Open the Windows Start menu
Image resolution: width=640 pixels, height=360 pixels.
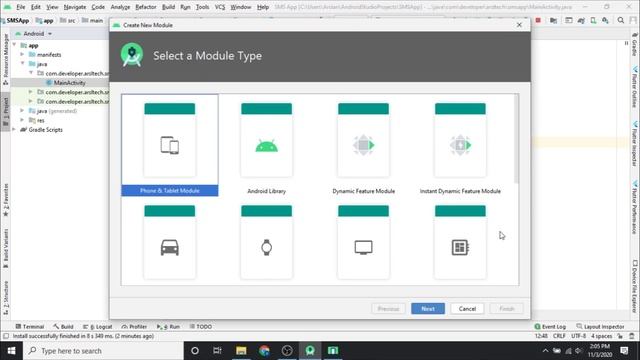(11, 351)
